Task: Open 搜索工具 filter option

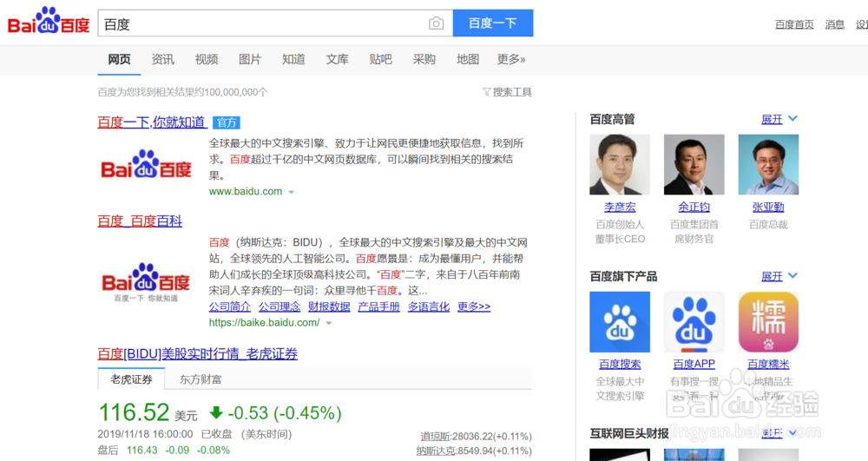Action: click(507, 92)
